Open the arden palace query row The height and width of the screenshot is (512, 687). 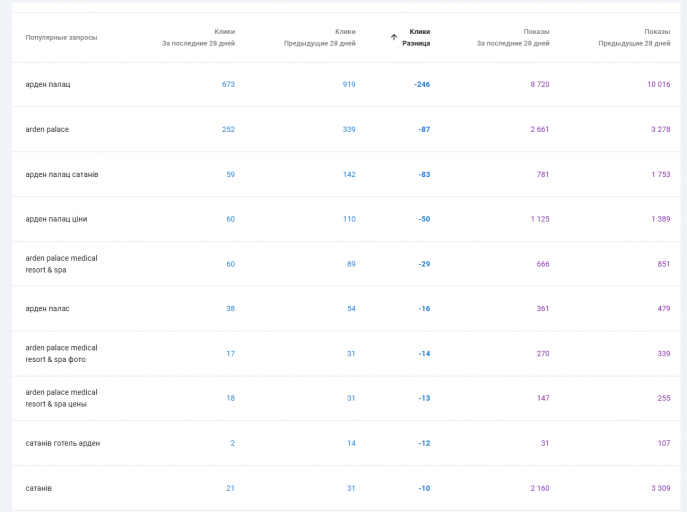coord(47,129)
